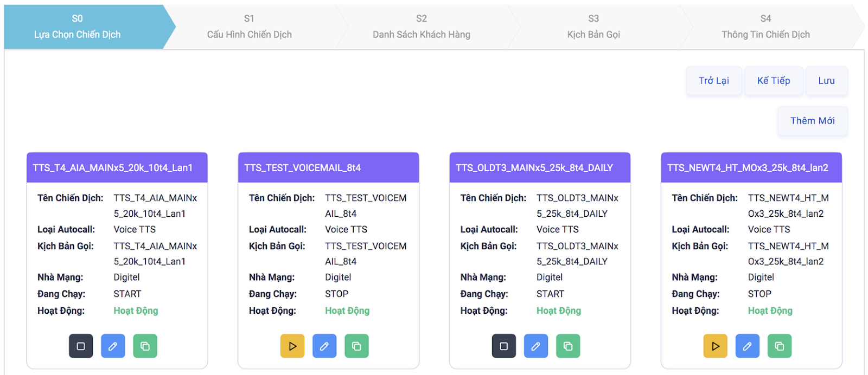Screen dimensions: 868x375
Task: Copy the TTS_TEST_VOICEMAIL_8t4 campaign
Action: pyautogui.click(x=356, y=346)
